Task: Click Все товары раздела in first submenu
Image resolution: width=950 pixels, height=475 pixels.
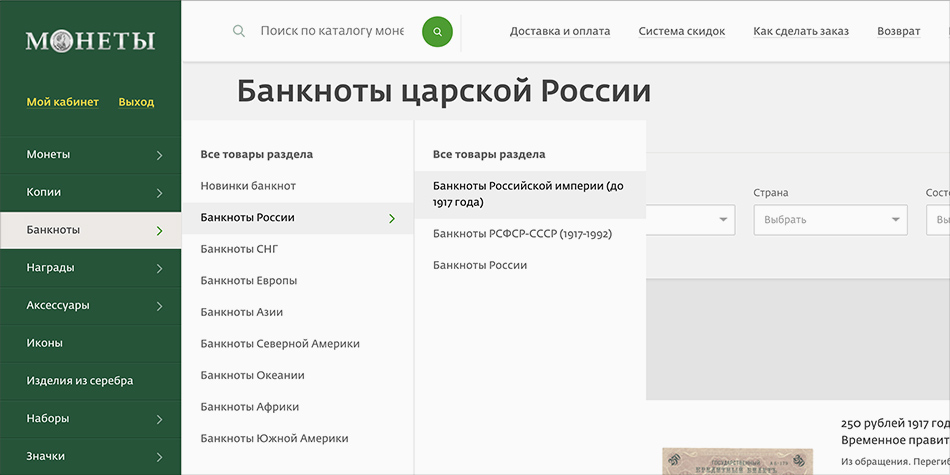Action: pyautogui.click(x=256, y=154)
